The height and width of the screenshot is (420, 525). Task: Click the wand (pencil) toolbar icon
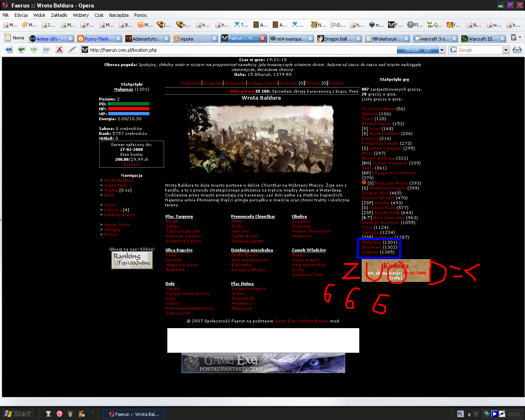72,50
